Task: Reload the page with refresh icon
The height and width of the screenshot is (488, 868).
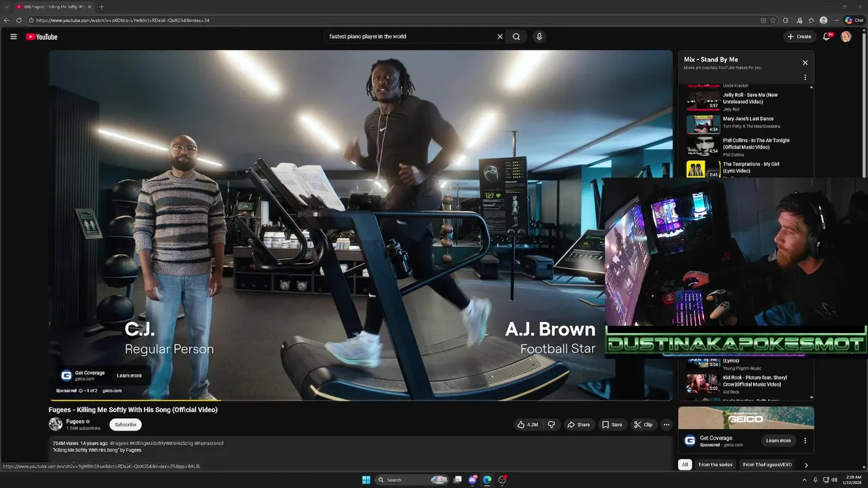Action: (x=20, y=20)
